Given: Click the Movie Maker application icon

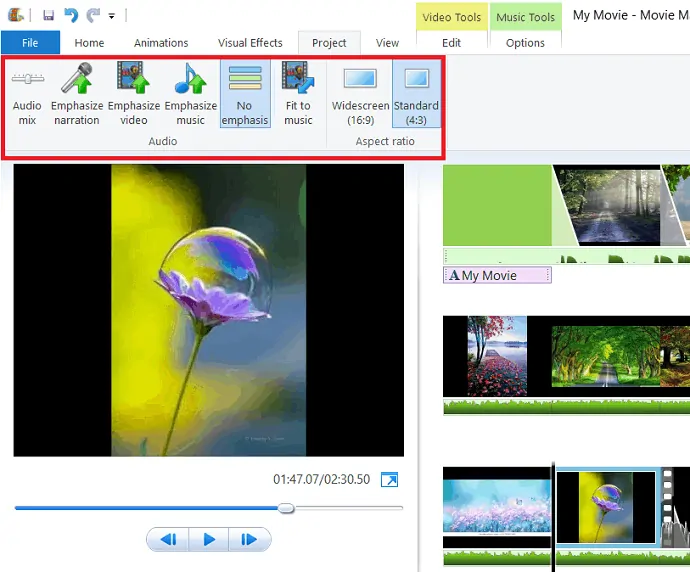Looking at the screenshot, I should pyautogui.click(x=15, y=15).
